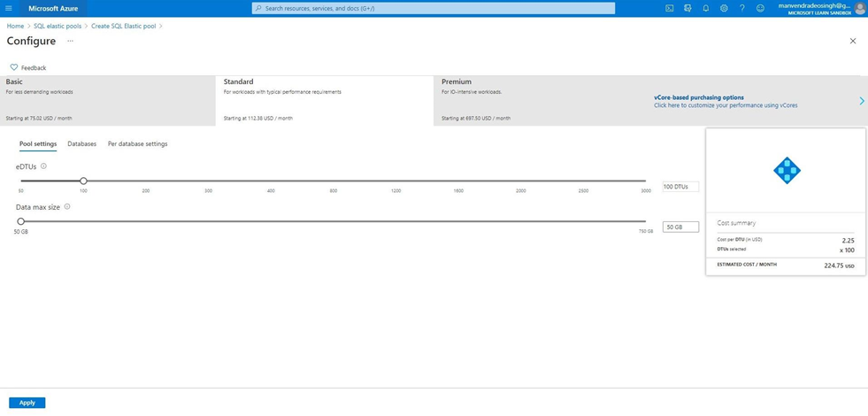Click the search magnifier icon

click(258, 8)
